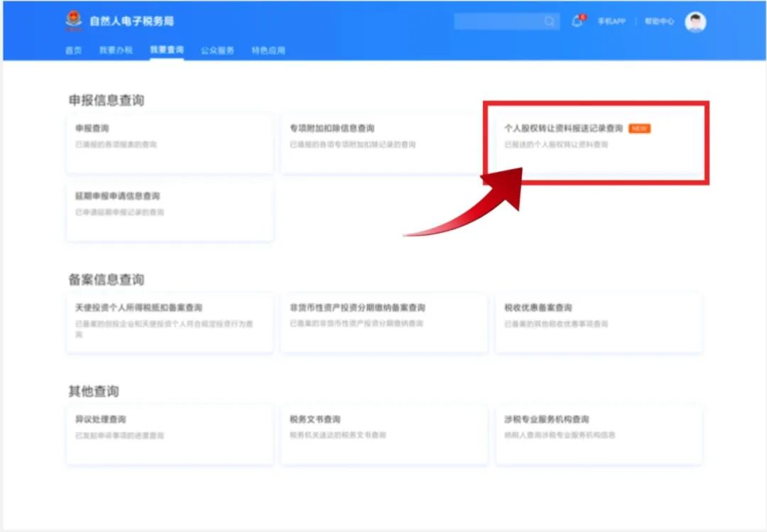Select the 我要查询 tab
This screenshot has height=532, width=767.
167,50
